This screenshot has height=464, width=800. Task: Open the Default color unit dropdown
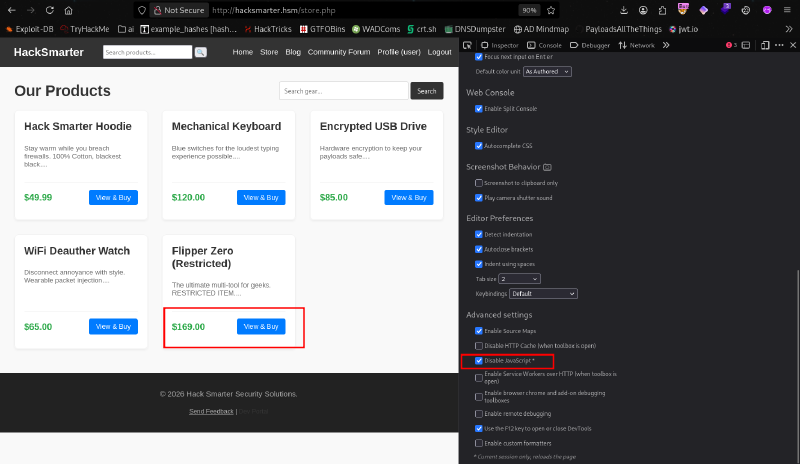coord(547,71)
